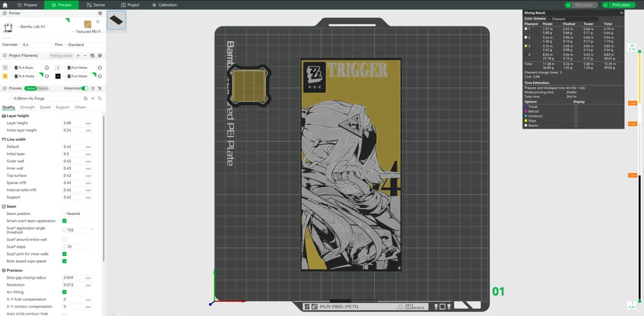Viewport: 644px width, 316px height.
Task: Switch to the Project tab
Action: 130,5
